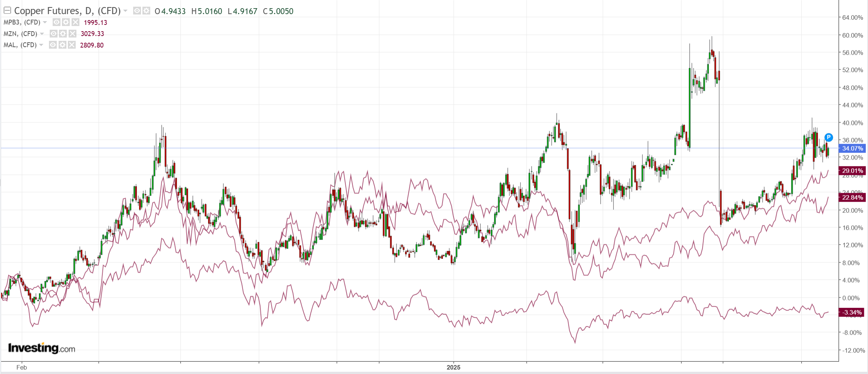
Task: Remove the MZN comparison series
Action: pos(72,34)
